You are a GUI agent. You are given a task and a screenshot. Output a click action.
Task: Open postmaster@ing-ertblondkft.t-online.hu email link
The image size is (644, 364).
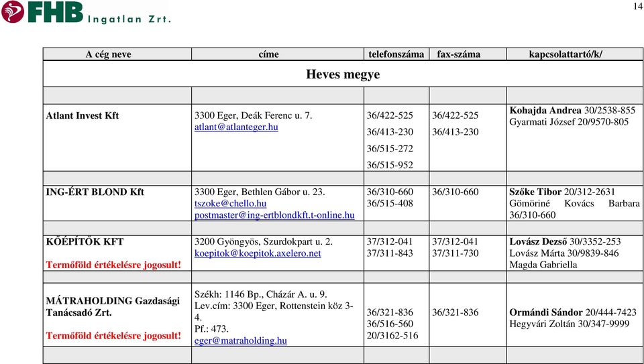(274, 215)
